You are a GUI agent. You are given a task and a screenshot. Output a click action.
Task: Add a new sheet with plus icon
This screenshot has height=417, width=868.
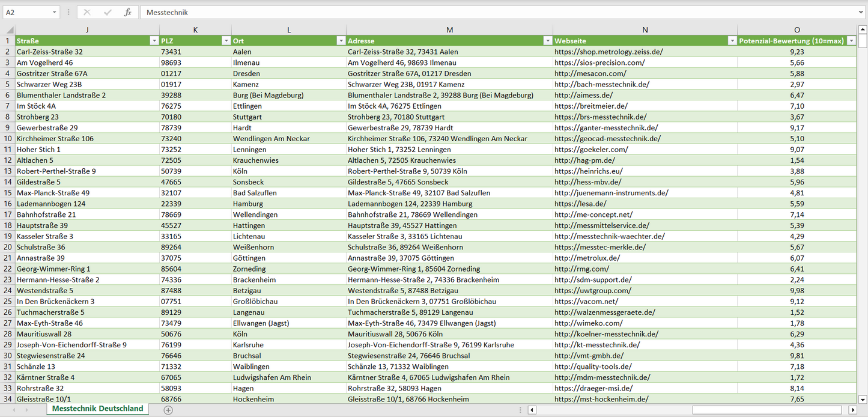(x=168, y=410)
